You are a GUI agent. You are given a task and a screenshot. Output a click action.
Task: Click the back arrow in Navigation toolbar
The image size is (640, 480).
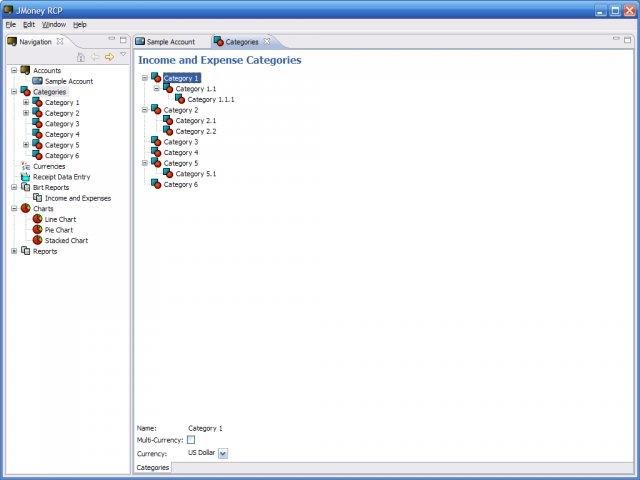point(95,57)
